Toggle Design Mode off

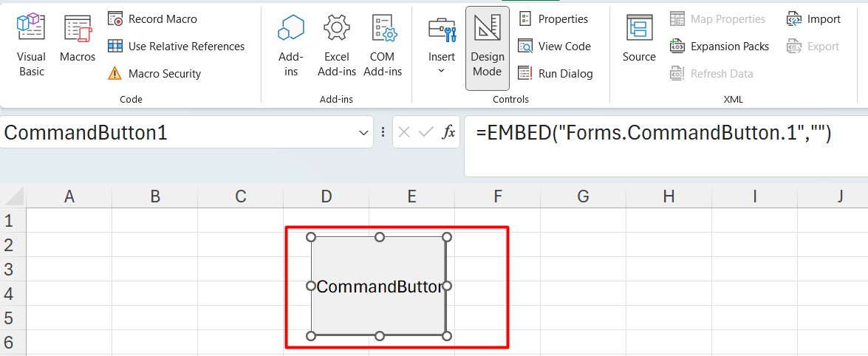click(x=487, y=47)
